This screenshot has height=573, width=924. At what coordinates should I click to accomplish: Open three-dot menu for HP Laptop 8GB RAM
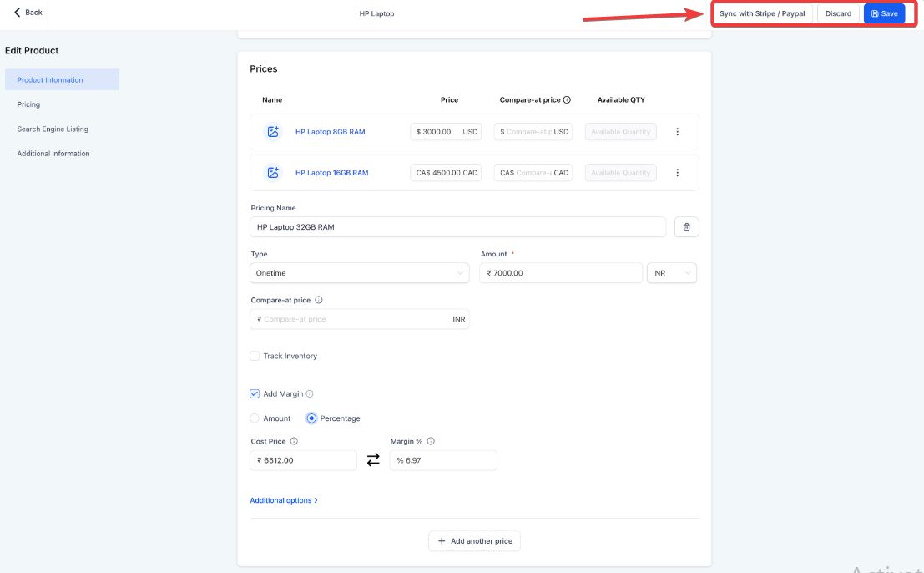(x=677, y=132)
